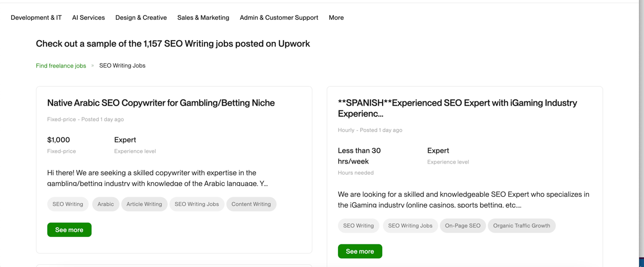Viewport: 644px width, 267px height.
Task: Select the Arabic skill tag
Action: coord(106,204)
